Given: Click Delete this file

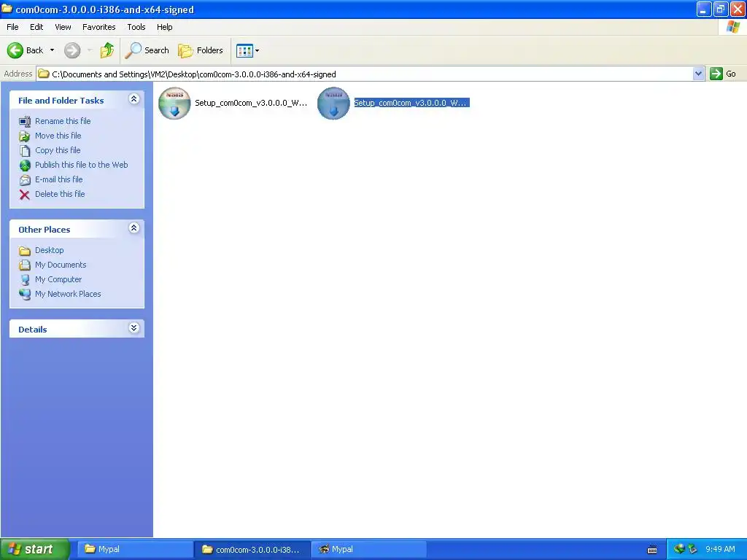Looking at the screenshot, I should [x=60, y=194].
